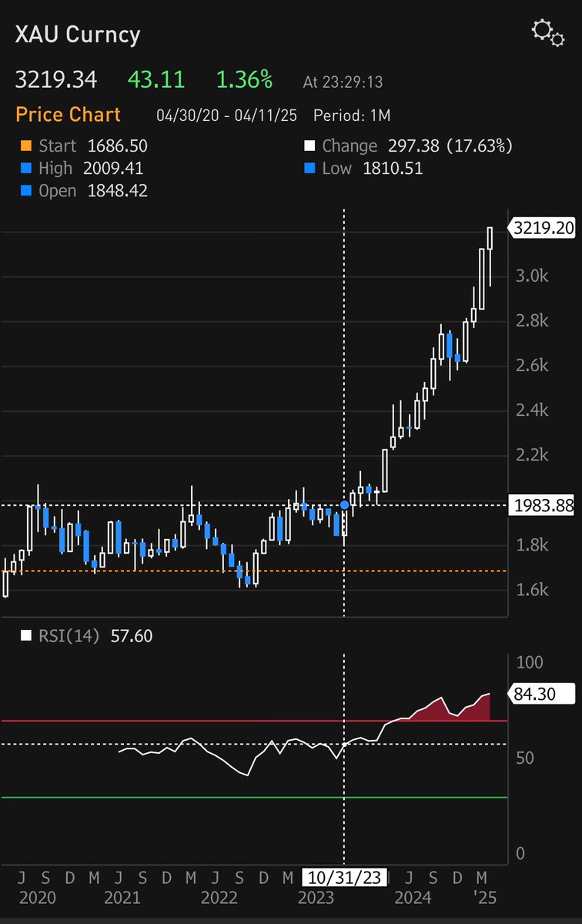Click the 2.6k price axis label
Screen dimensions: 582x924
[x=531, y=365]
